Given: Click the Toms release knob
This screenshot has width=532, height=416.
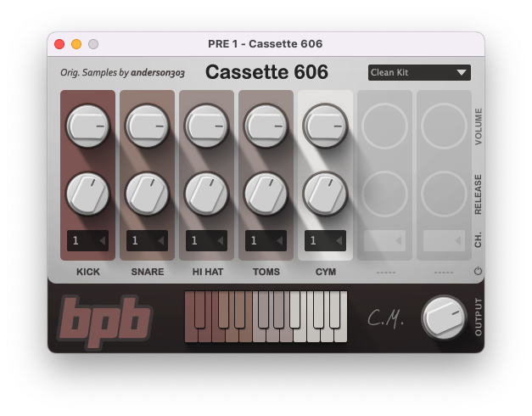Looking at the screenshot, I should point(266,194).
